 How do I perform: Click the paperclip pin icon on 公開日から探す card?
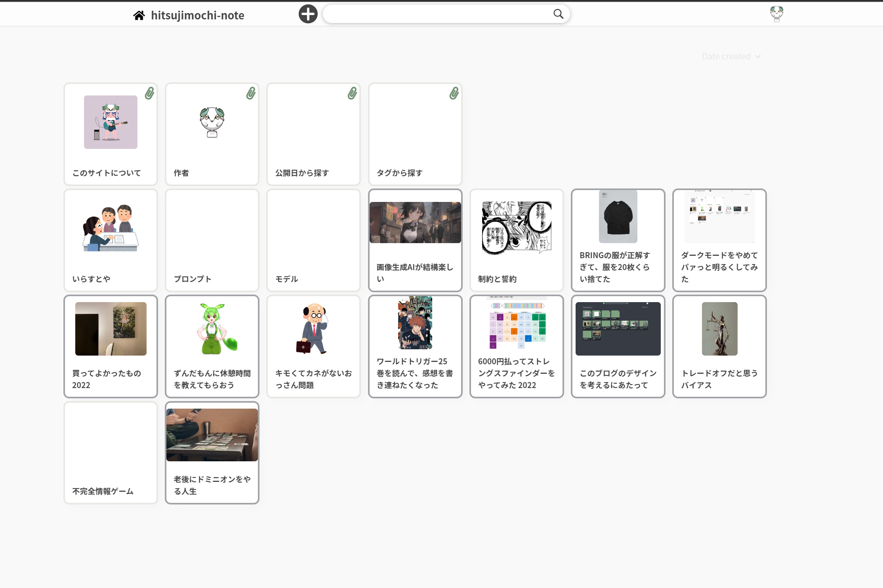click(x=352, y=93)
